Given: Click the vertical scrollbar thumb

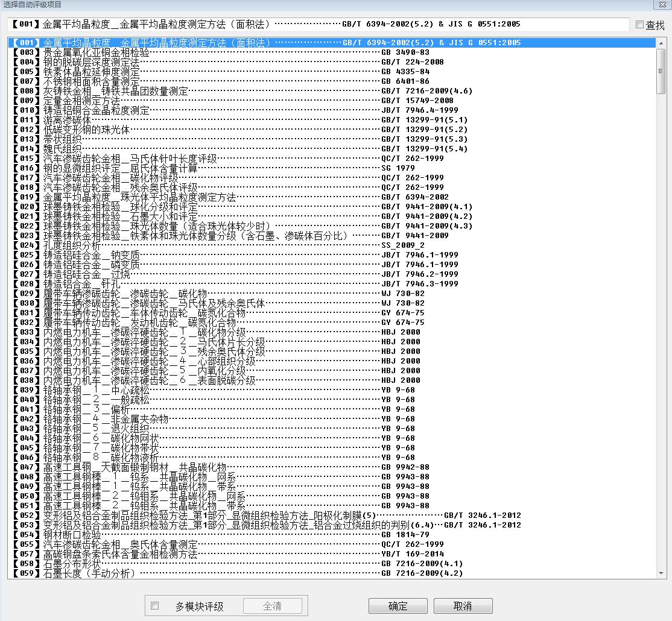Looking at the screenshot, I should coord(661,71).
